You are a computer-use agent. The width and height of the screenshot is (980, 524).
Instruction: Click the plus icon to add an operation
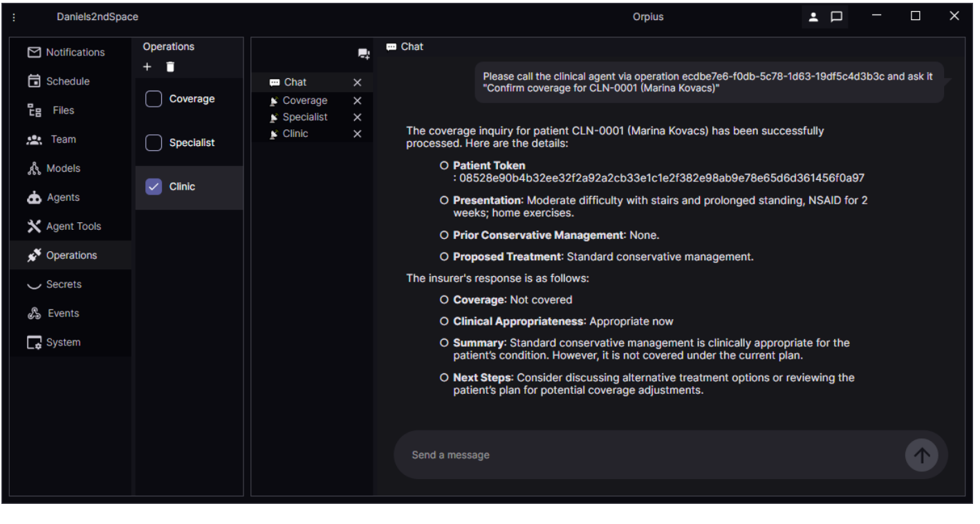point(147,67)
